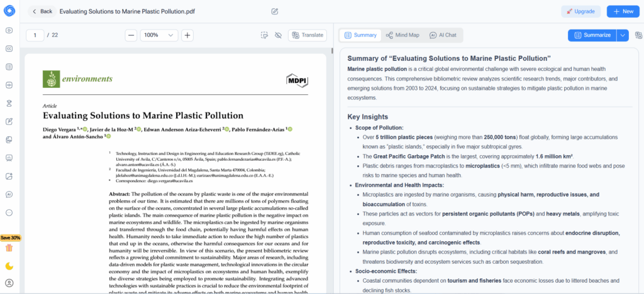
Task: Open the user profile icon
Action: click(9, 283)
